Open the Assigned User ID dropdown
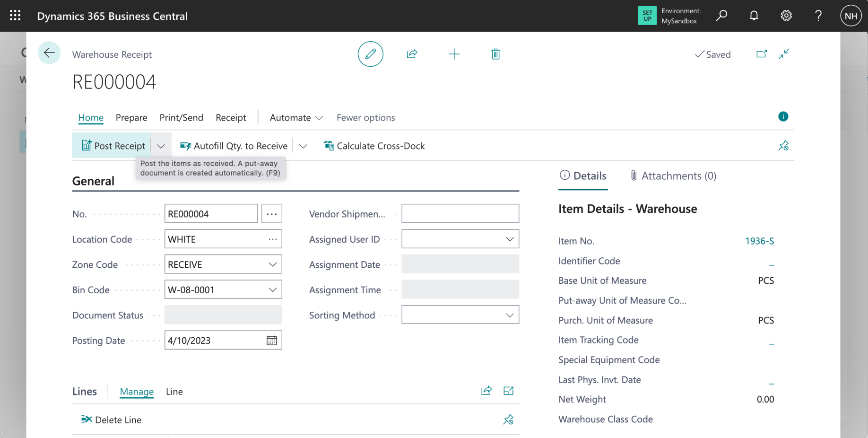This screenshot has height=438, width=868. click(x=510, y=239)
